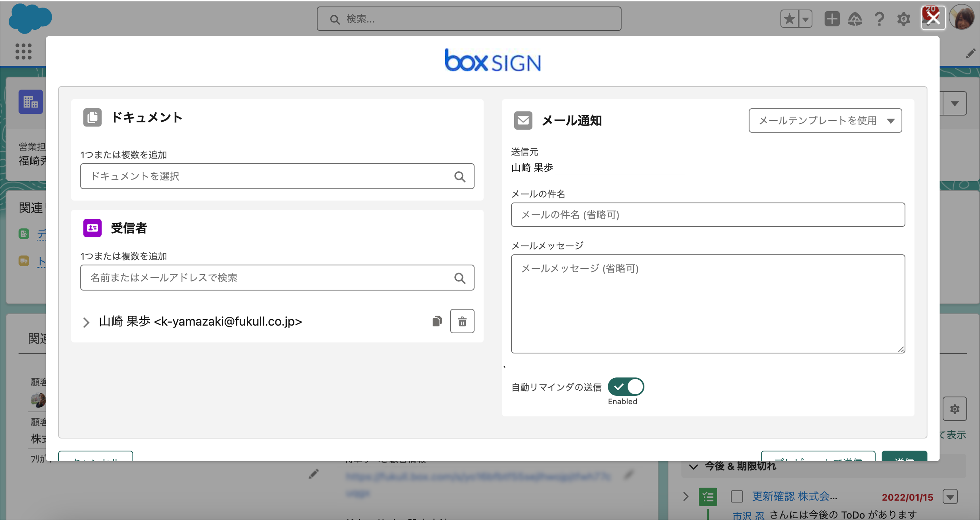This screenshot has height=520, width=980.
Task: Click the recipient search magnifier icon
Action: coord(460,278)
